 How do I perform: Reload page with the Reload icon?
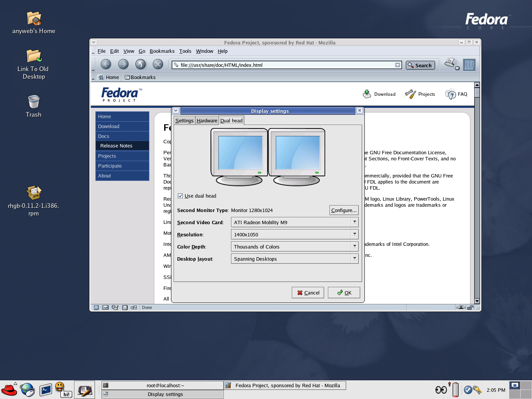pyautogui.click(x=141, y=64)
